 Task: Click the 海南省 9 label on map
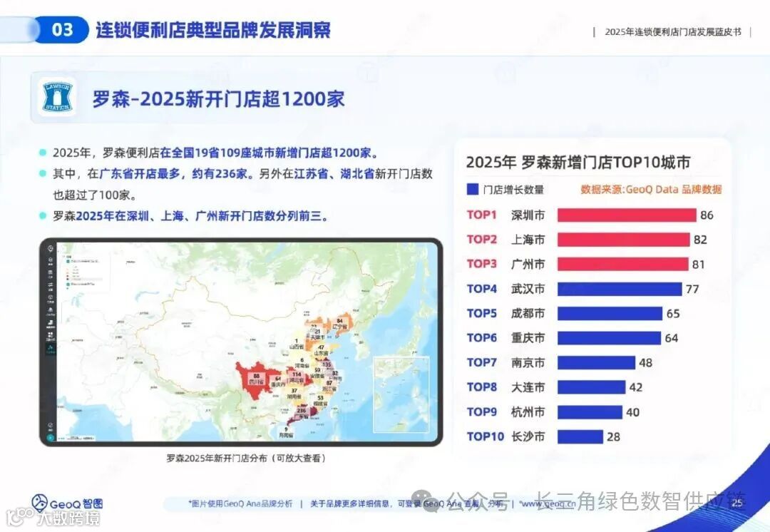286,432
